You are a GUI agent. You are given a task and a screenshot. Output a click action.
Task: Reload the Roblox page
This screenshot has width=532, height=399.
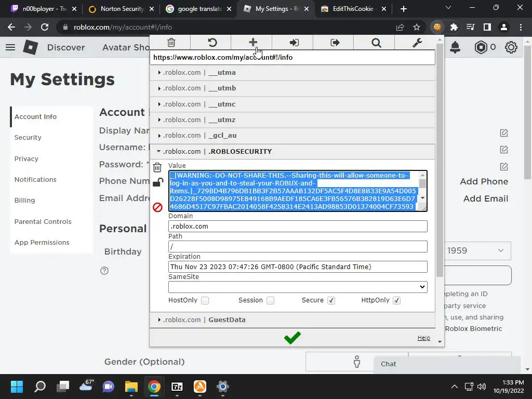(45, 27)
